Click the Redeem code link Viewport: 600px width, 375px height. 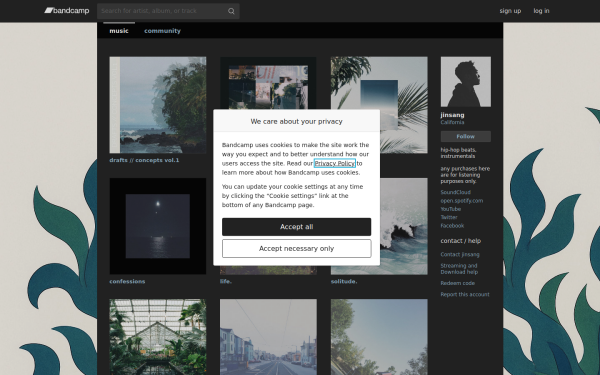pyautogui.click(x=458, y=283)
